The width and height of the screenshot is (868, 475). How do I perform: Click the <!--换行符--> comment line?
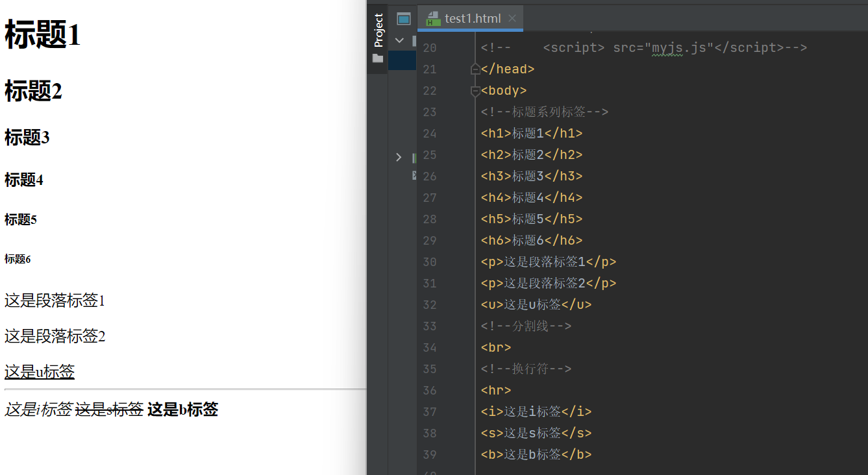(x=526, y=369)
